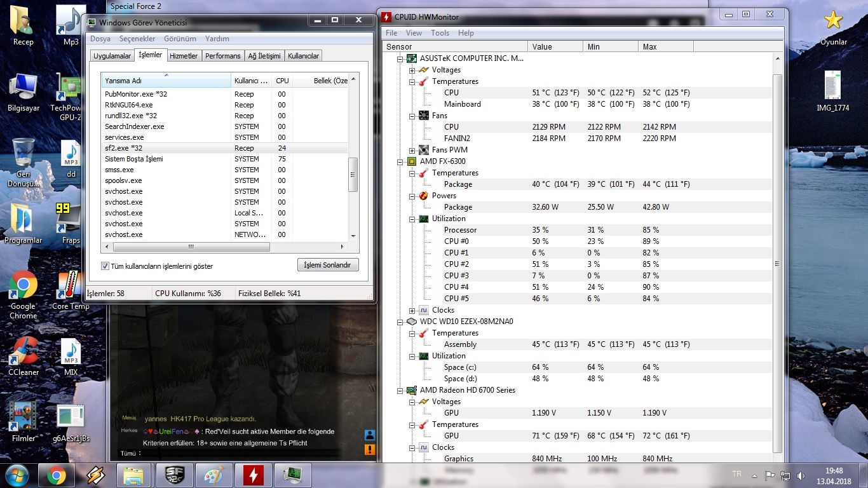Image resolution: width=868 pixels, height=488 pixels.
Task: Collapse the ASUSTeK COMPUTER INC. tree node
Action: pyautogui.click(x=400, y=58)
